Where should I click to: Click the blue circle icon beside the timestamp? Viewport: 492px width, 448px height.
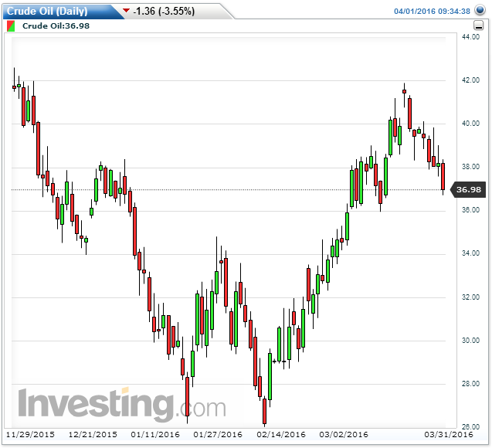480,12
